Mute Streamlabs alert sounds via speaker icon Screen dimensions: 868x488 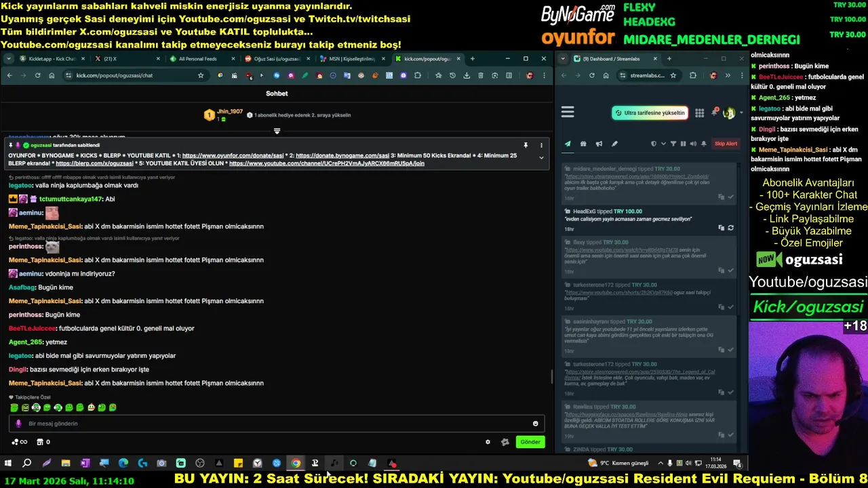click(693, 144)
